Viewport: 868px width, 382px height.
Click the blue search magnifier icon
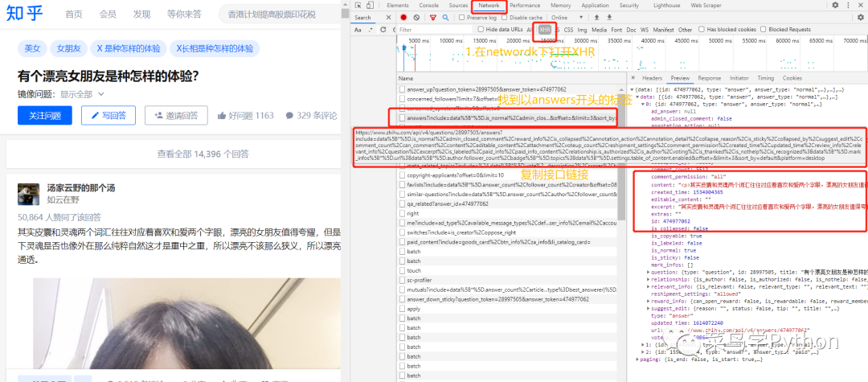[445, 18]
